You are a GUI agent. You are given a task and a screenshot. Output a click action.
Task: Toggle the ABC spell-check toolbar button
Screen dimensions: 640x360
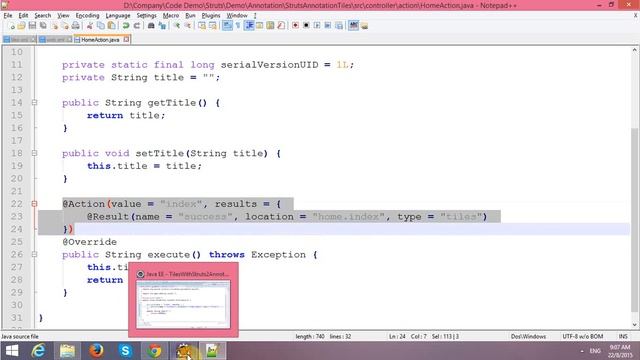353,26
